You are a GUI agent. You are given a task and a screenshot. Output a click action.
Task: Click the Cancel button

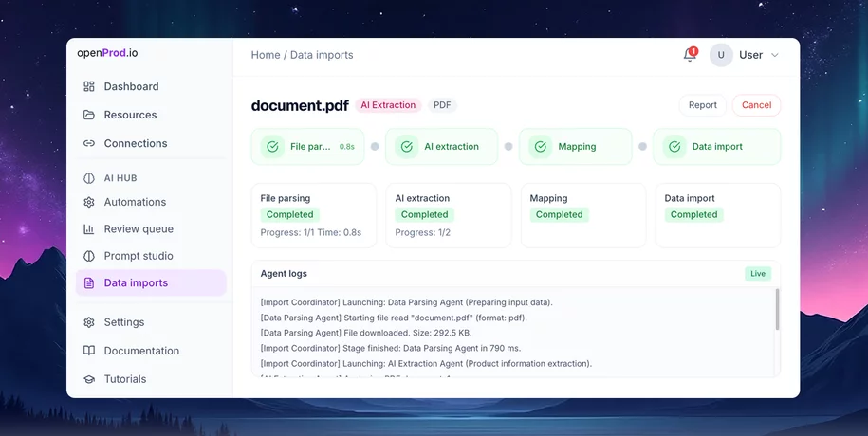tap(756, 105)
